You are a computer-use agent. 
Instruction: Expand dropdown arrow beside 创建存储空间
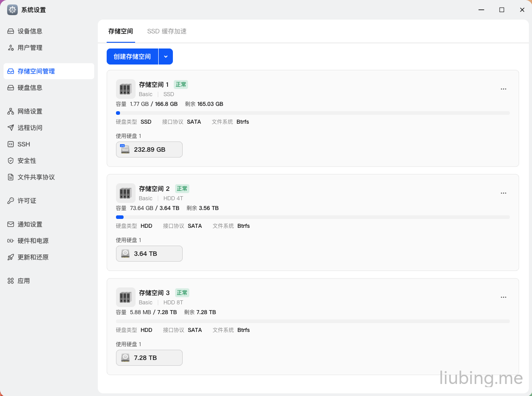coord(166,57)
